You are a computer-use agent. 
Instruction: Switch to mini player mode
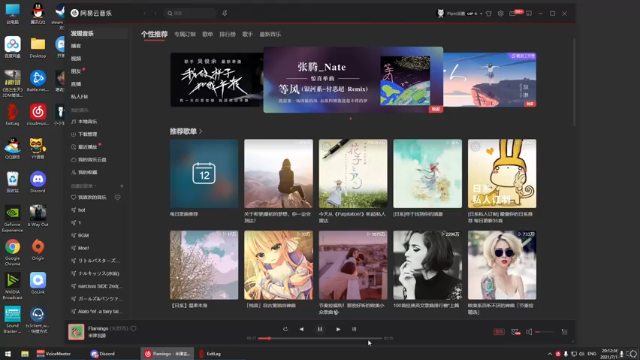(529, 13)
